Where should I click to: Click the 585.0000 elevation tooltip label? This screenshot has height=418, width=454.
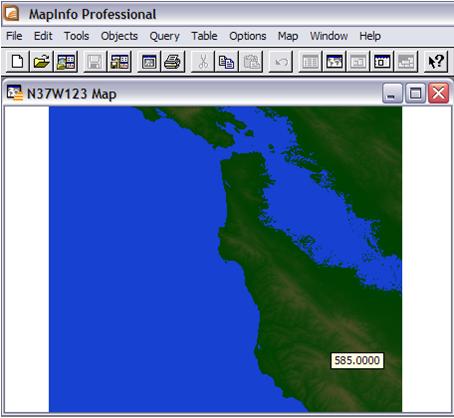click(357, 360)
